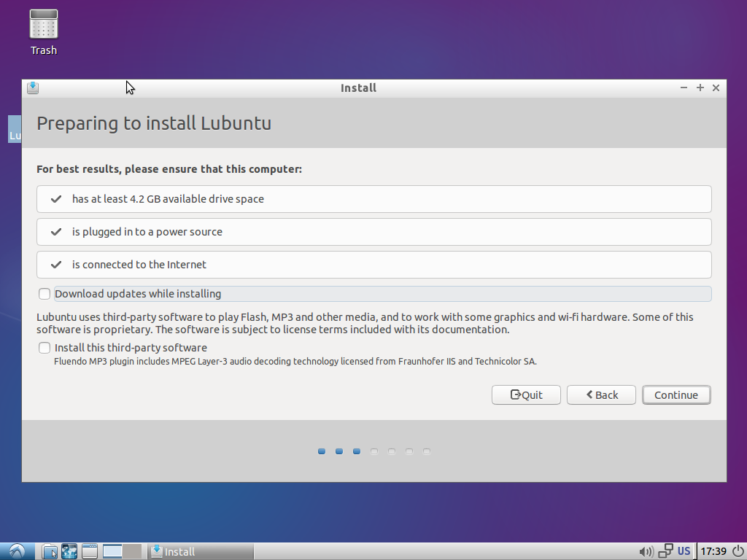Click Continue to proceed with installation

[676, 394]
